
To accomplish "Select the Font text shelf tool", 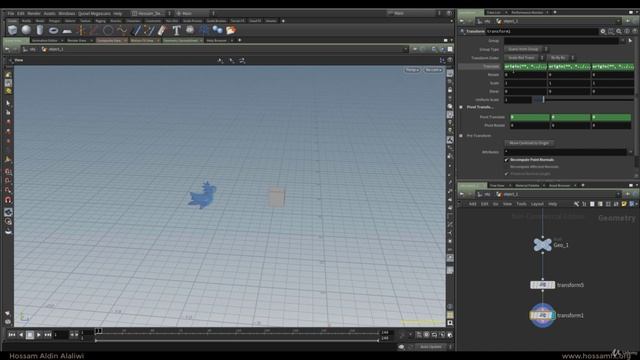I will (x=176, y=30).
